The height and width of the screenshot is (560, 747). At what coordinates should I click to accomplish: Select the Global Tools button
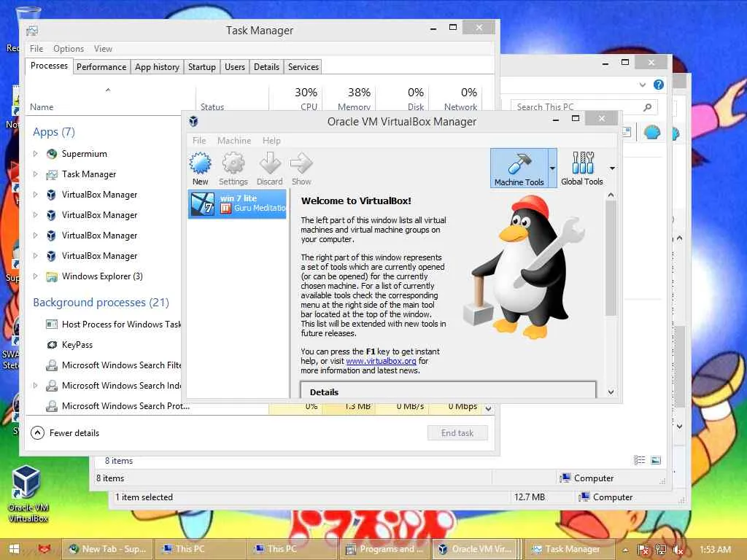point(581,168)
